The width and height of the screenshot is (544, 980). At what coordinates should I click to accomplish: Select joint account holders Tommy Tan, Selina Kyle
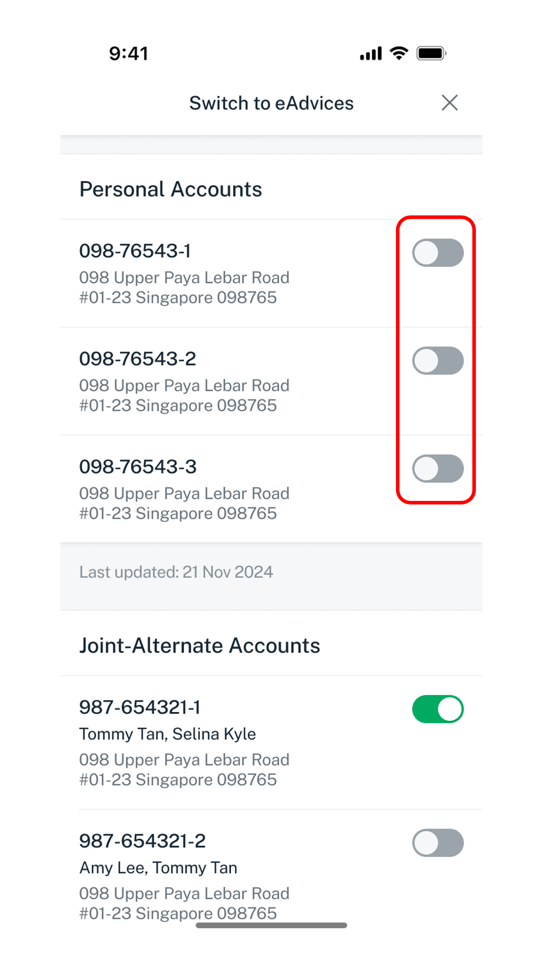[x=167, y=734]
